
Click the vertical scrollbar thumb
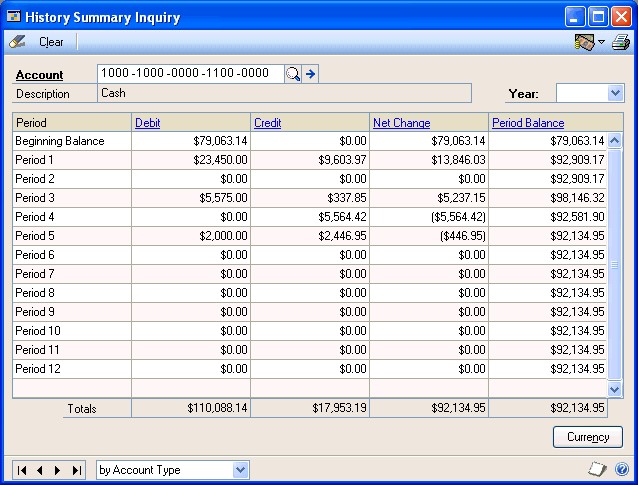pyautogui.click(x=614, y=265)
